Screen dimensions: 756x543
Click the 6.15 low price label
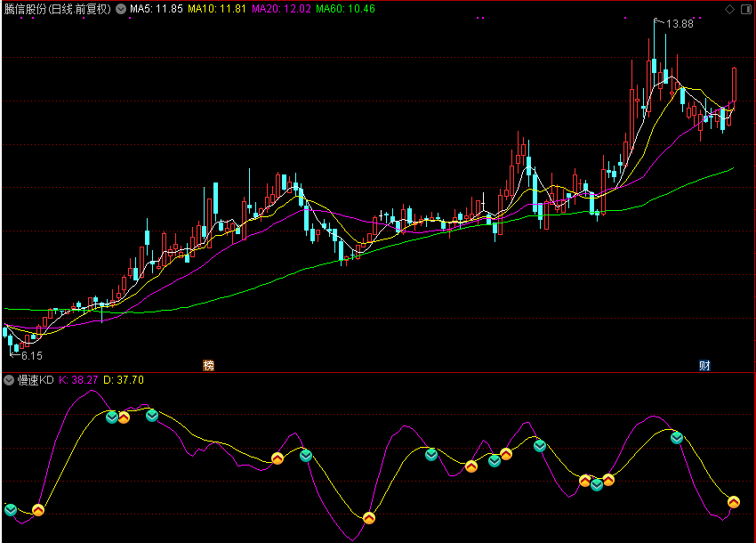pos(31,355)
